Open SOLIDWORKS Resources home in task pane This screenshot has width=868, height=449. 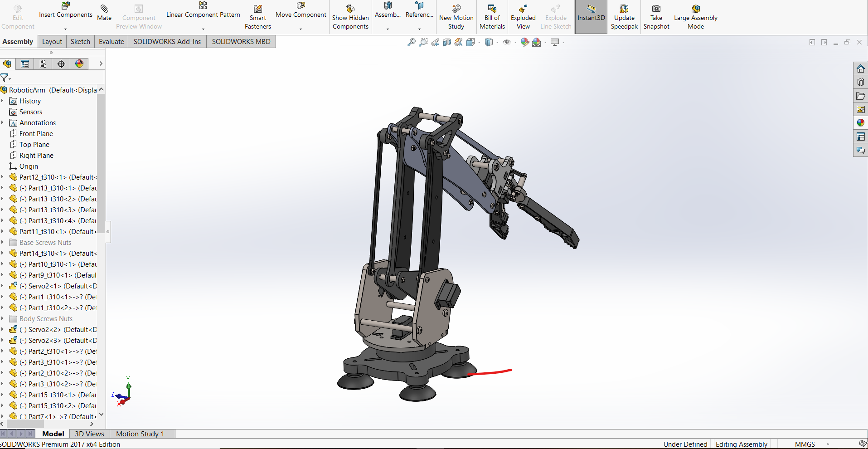point(861,68)
